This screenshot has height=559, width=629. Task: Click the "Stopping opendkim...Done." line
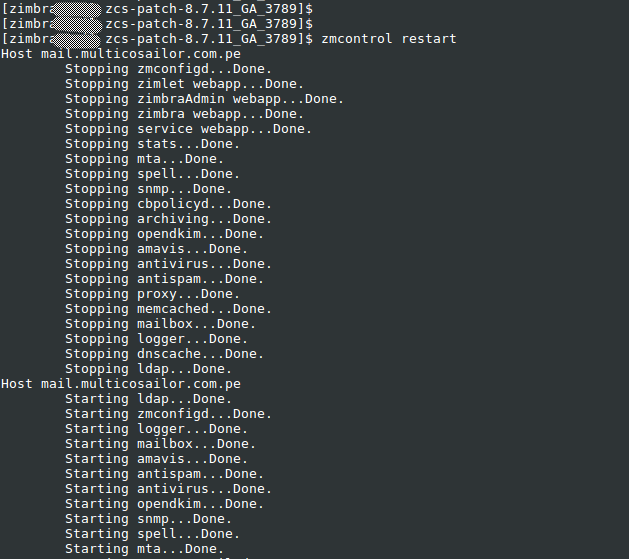[164, 234]
